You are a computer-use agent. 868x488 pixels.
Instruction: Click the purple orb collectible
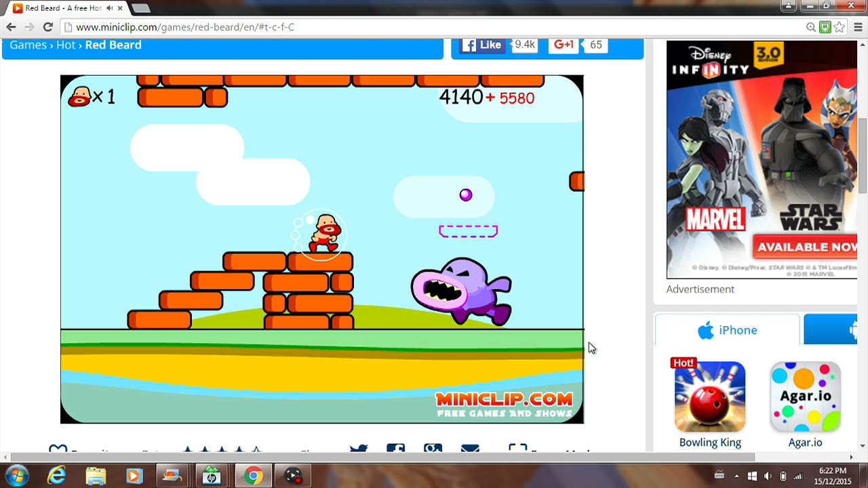point(465,195)
